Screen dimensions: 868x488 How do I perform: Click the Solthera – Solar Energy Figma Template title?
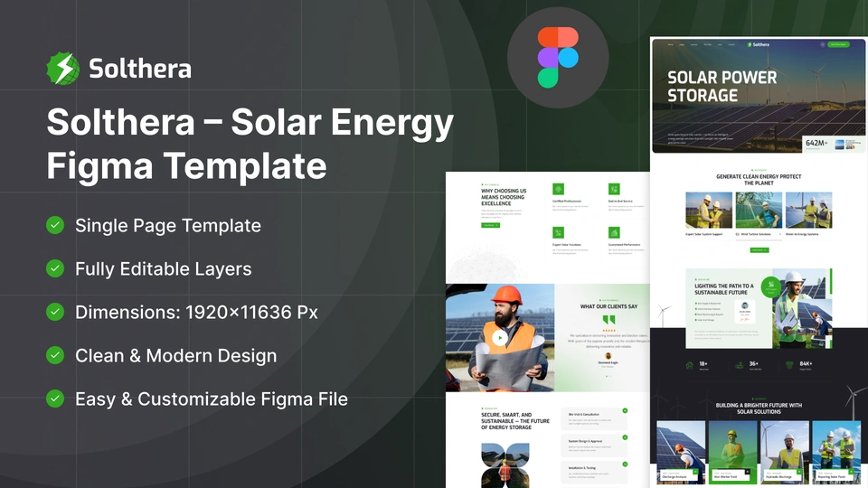pyautogui.click(x=250, y=144)
